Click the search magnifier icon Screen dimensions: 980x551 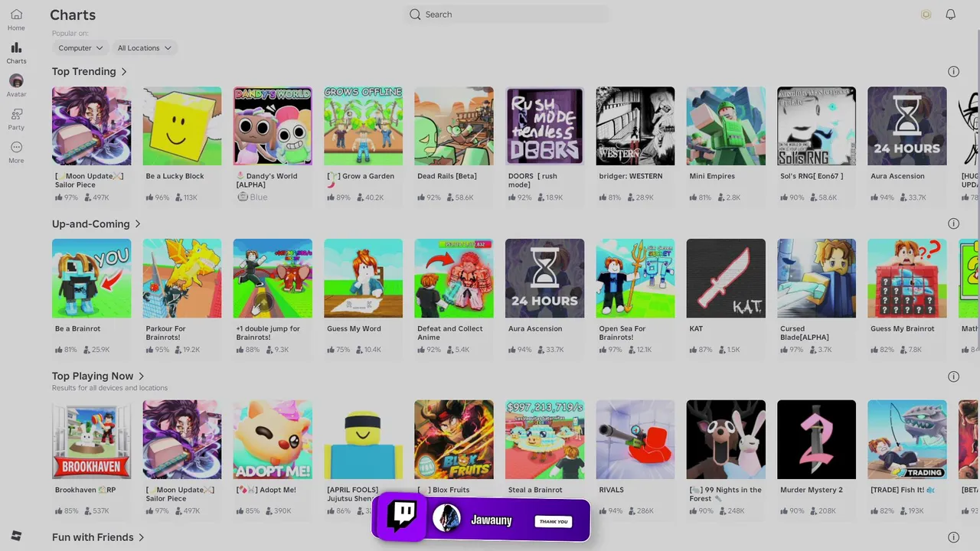click(415, 15)
